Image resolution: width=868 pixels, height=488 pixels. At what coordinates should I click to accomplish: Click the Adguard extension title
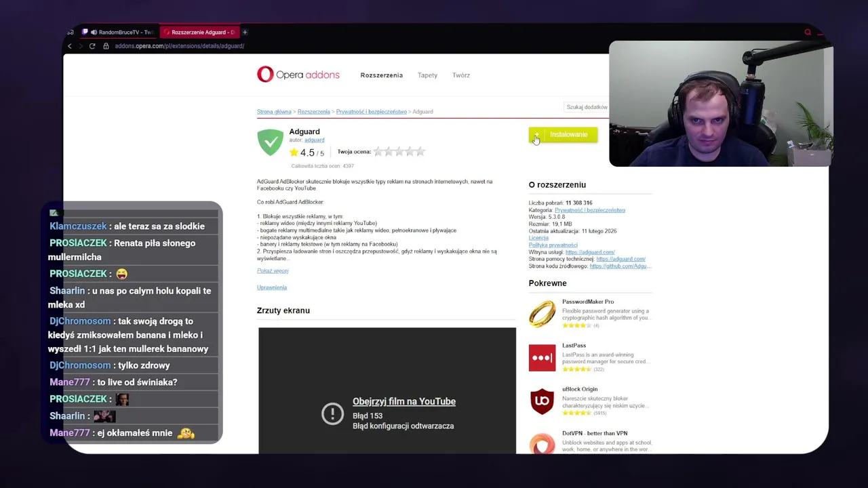pos(304,131)
